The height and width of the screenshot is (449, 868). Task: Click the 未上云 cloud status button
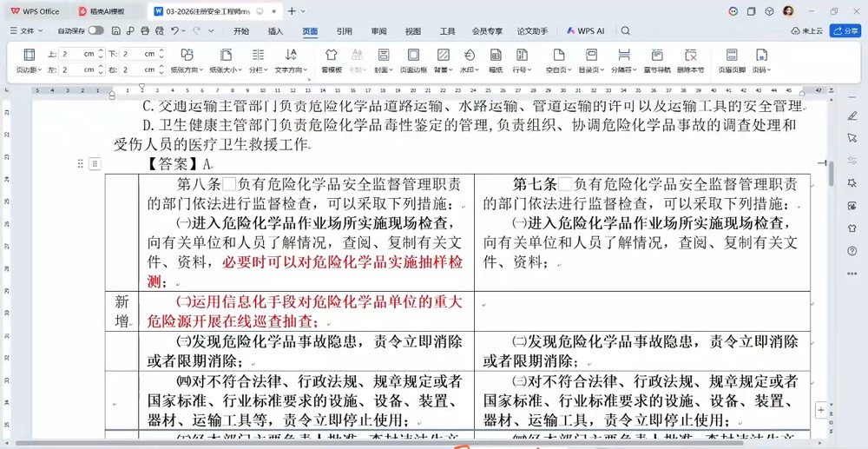coord(807,31)
